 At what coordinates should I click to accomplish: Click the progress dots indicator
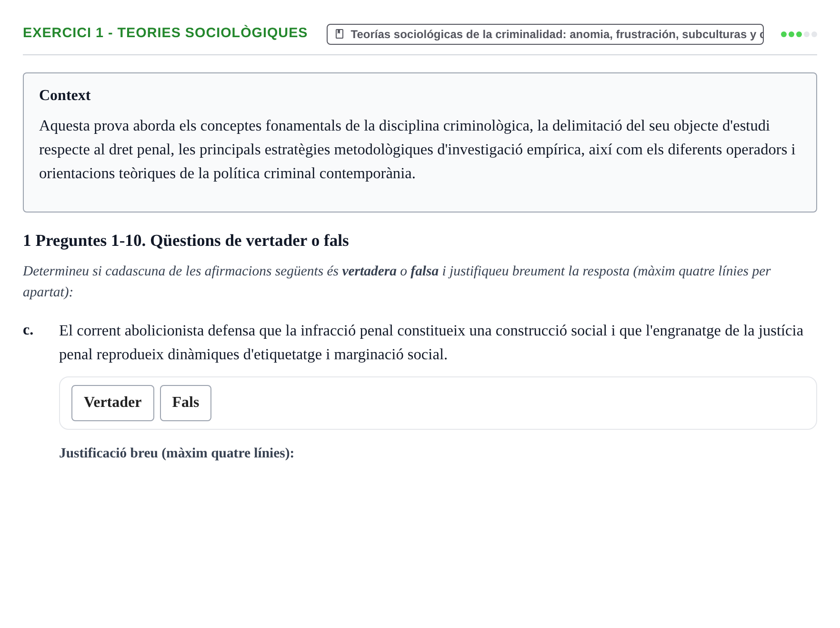[799, 34]
